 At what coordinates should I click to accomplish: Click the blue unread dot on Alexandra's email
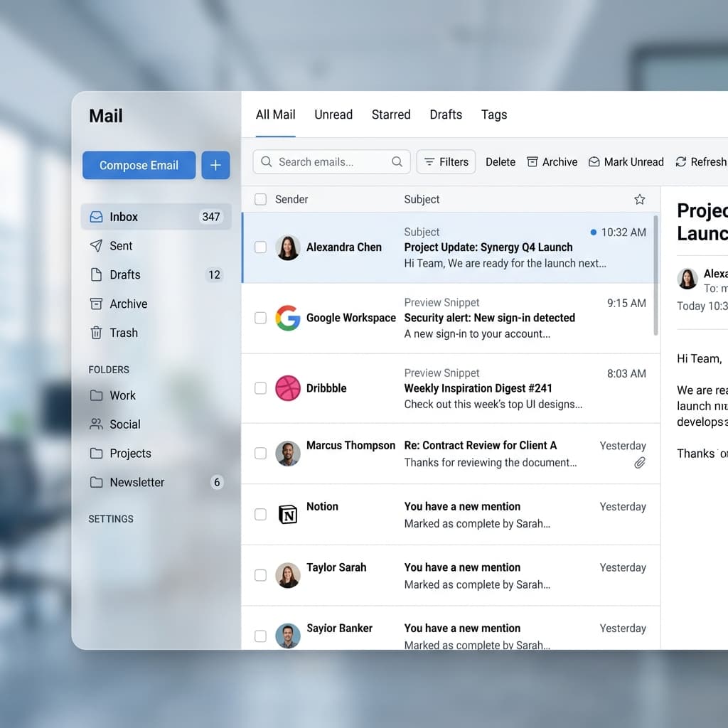(x=594, y=232)
